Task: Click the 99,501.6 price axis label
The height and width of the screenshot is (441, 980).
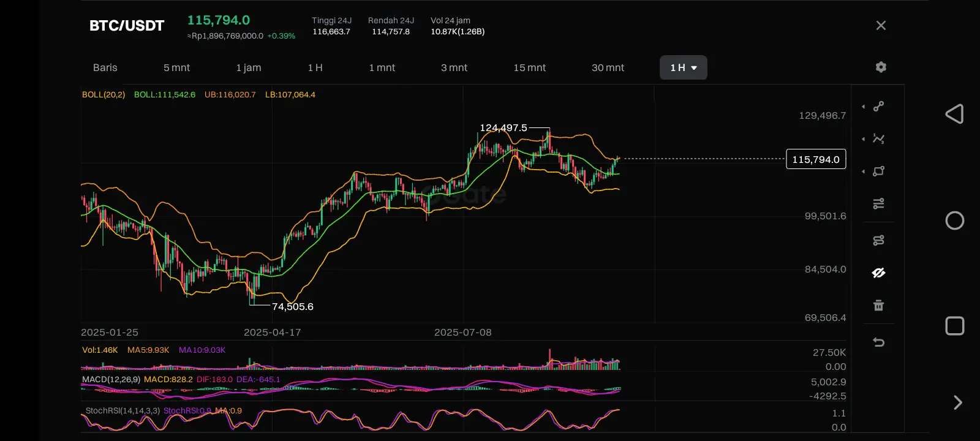Action: (x=825, y=216)
